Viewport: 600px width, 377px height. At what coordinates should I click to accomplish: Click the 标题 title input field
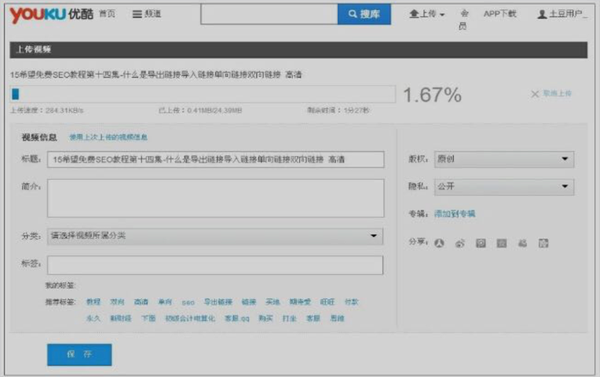click(x=216, y=159)
